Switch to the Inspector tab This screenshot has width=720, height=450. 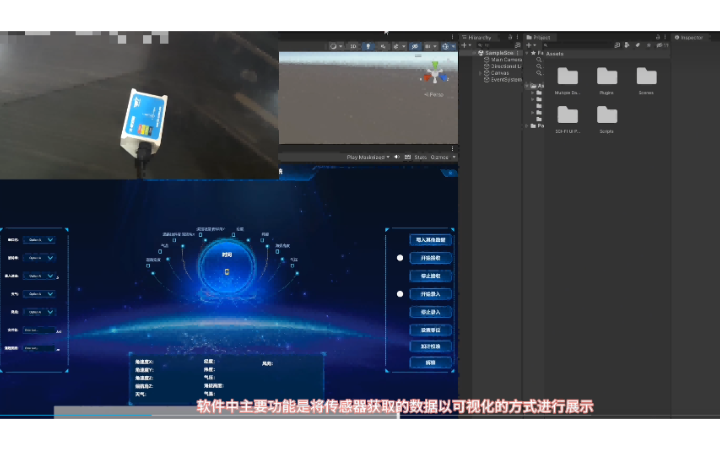pyautogui.click(x=689, y=37)
